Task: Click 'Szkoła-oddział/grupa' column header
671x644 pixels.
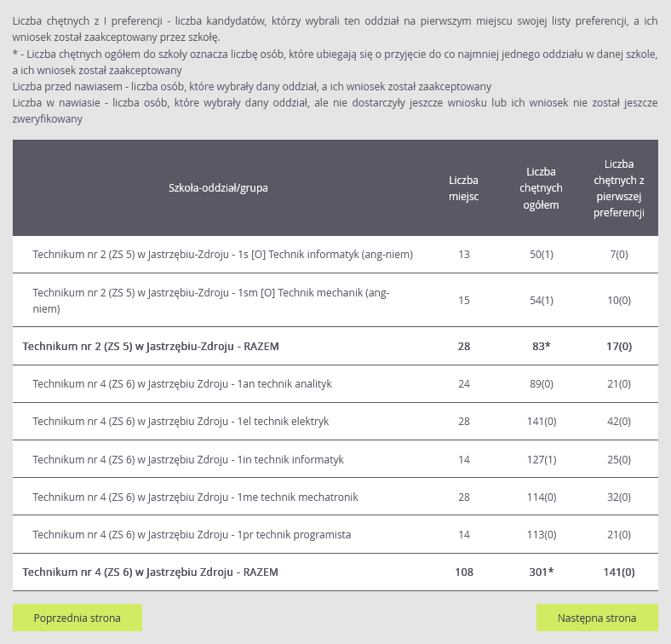Action: 218,187
